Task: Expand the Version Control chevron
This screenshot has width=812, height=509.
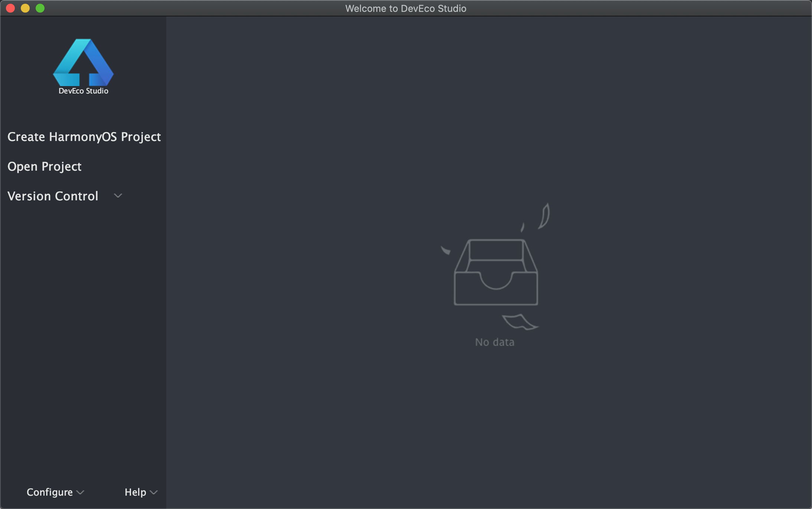Action: [x=118, y=196]
